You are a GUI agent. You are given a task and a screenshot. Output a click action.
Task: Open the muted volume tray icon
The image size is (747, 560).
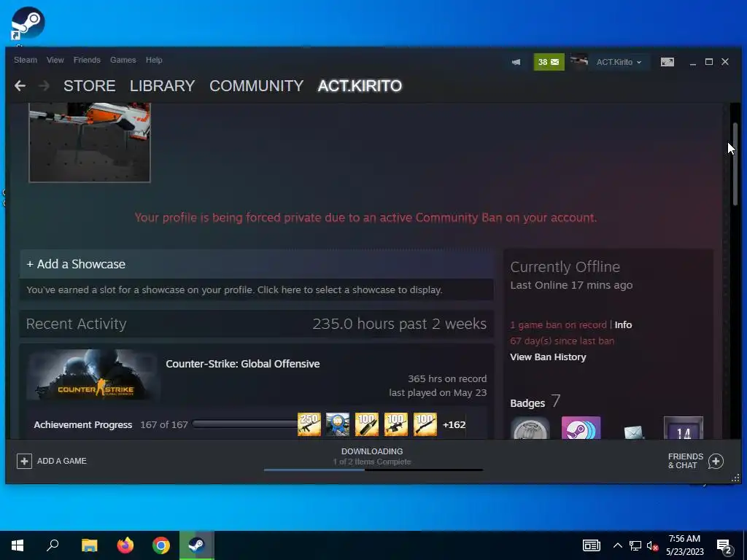point(652,545)
